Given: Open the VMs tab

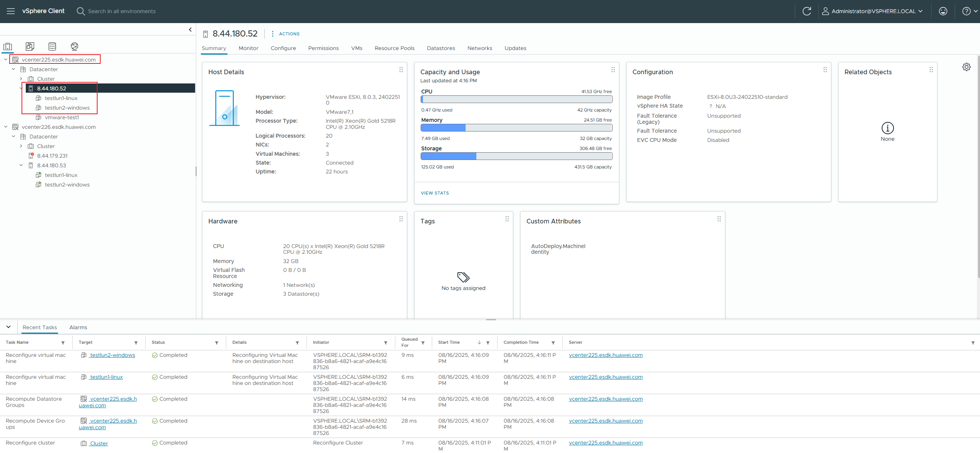Looking at the screenshot, I should tap(357, 48).
